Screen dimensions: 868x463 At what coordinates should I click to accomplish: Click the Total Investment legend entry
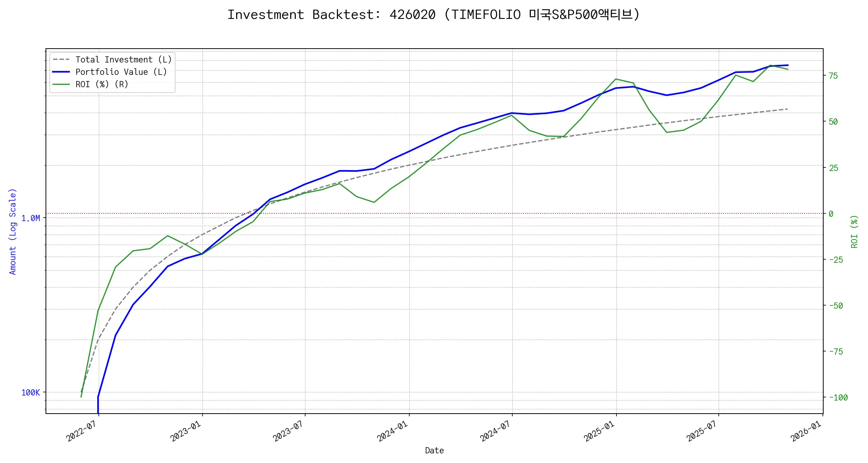pyautogui.click(x=123, y=60)
